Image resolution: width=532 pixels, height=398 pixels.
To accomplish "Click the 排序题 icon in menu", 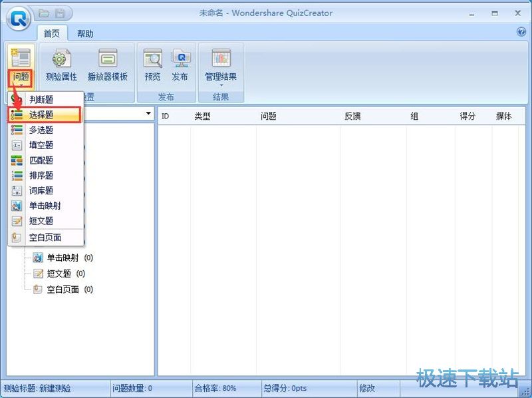I will tap(17, 175).
